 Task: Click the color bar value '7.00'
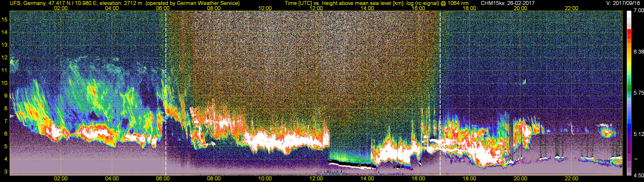click(x=638, y=10)
